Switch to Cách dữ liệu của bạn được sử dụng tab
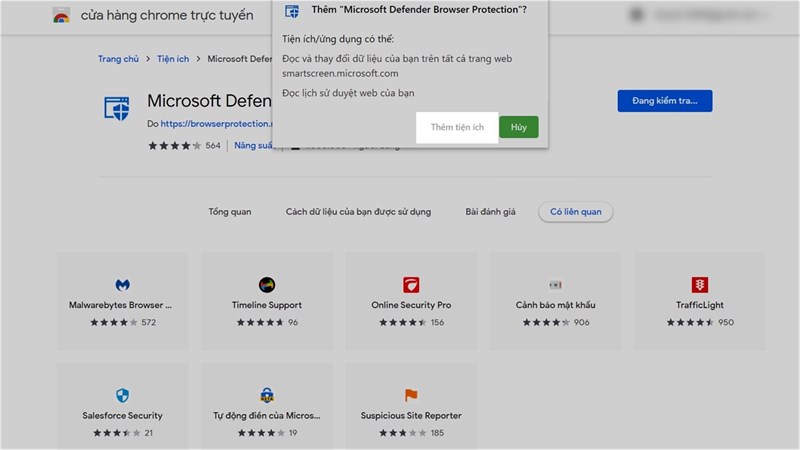Screen dimensions: 800x450 tap(358, 212)
